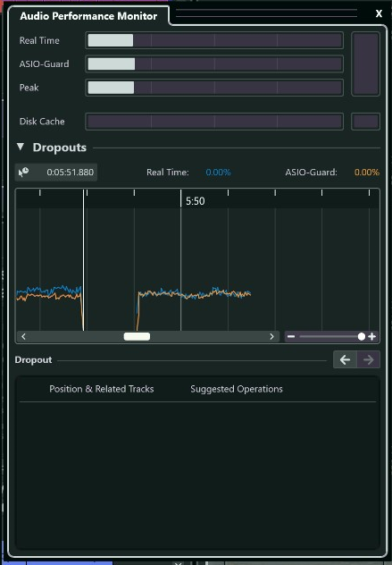Click the follow-time clock icon

coord(24,173)
